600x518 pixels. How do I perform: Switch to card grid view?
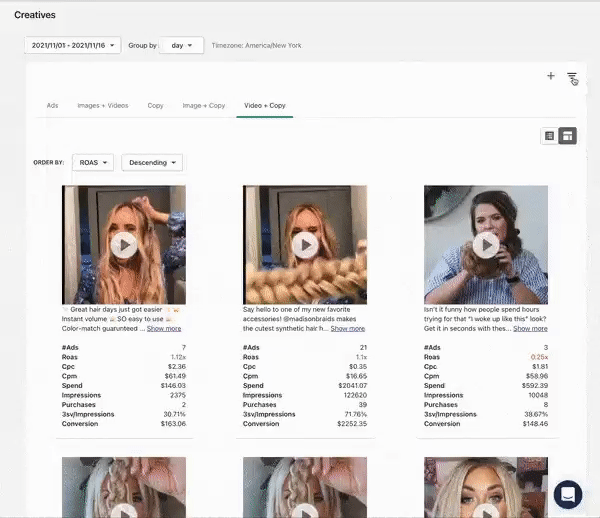pos(567,135)
